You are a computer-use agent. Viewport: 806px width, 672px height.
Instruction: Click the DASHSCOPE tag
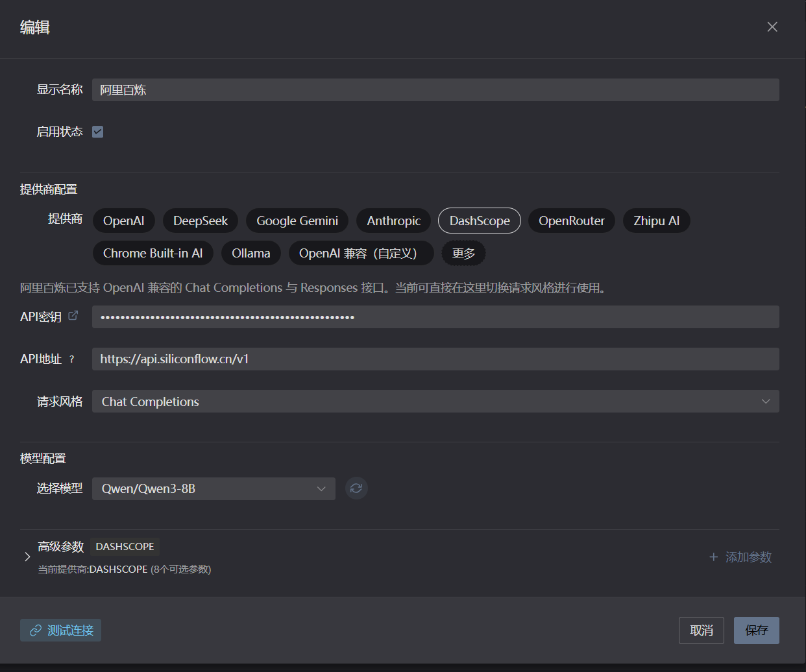click(125, 547)
